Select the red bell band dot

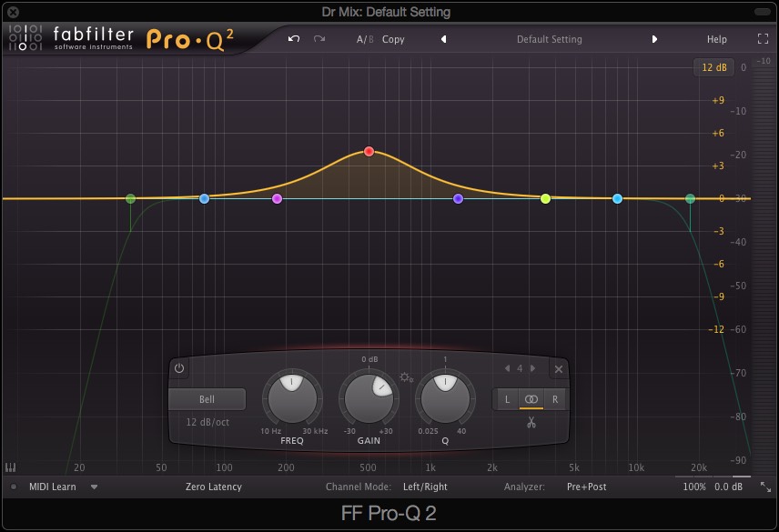[x=369, y=151]
